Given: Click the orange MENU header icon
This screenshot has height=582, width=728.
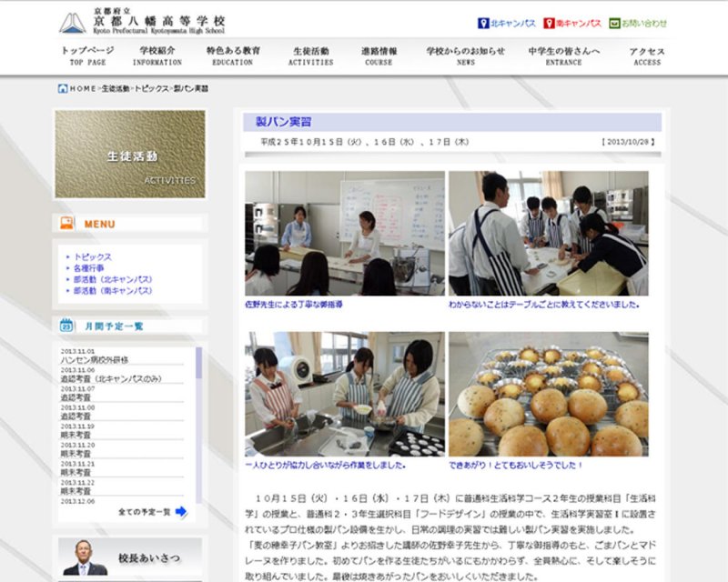Looking at the screenshot, I should (x=66, y=223).
